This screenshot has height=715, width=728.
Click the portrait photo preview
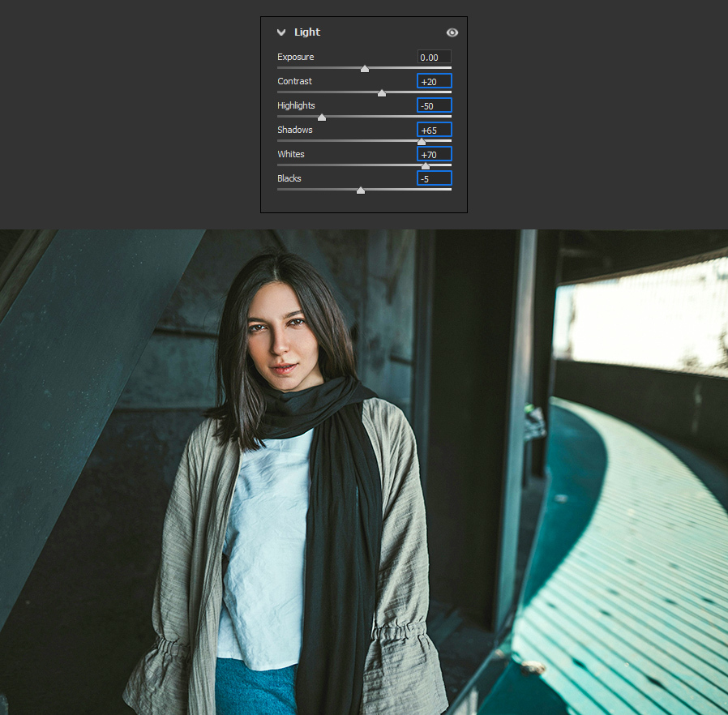click(x=364, y=472)
